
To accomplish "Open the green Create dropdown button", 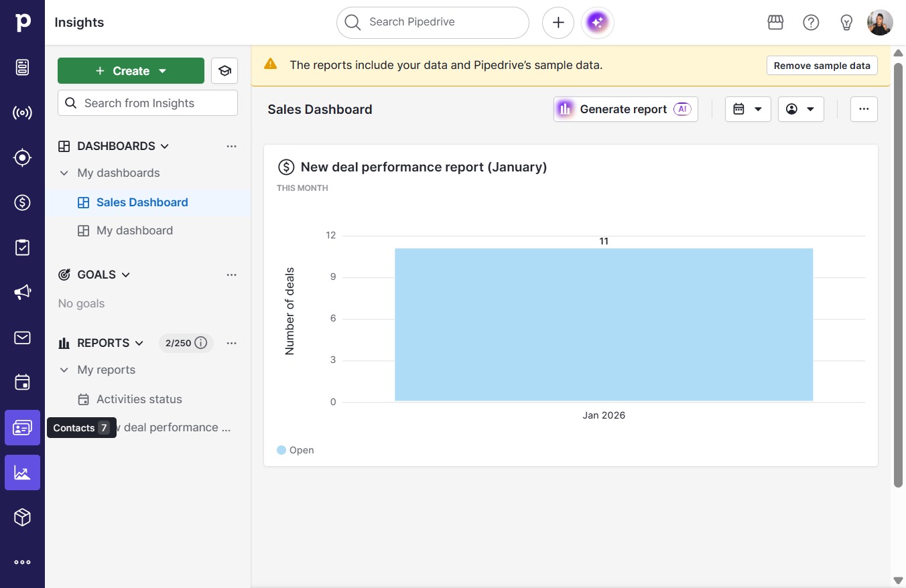I will [131, 71].
